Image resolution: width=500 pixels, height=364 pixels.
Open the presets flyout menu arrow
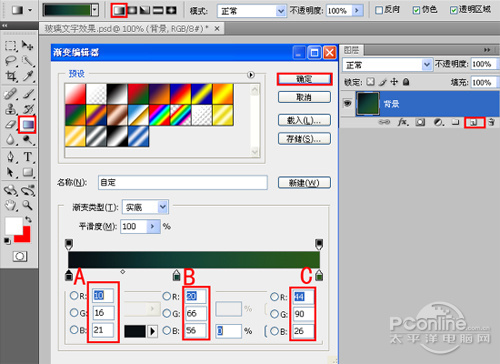click(251, 75)
